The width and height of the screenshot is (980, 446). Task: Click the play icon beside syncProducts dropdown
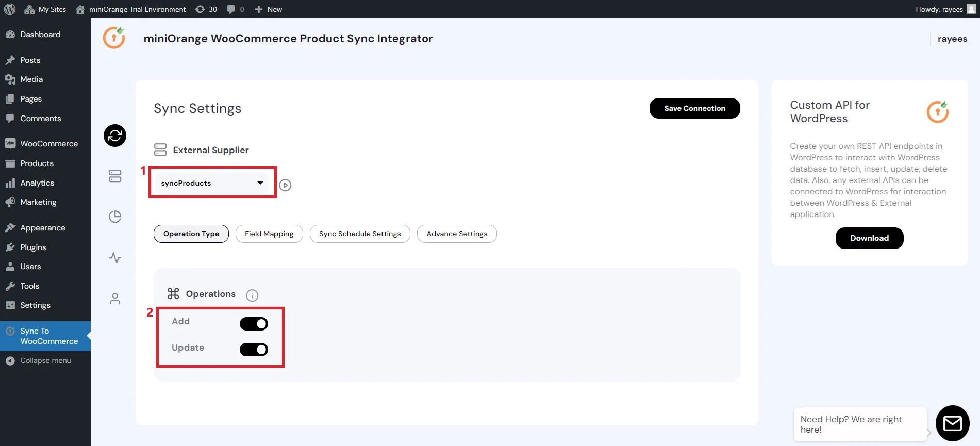pos(285,185)
